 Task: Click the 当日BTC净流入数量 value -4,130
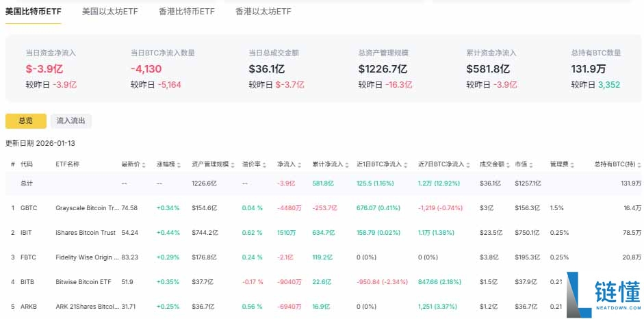146,69
